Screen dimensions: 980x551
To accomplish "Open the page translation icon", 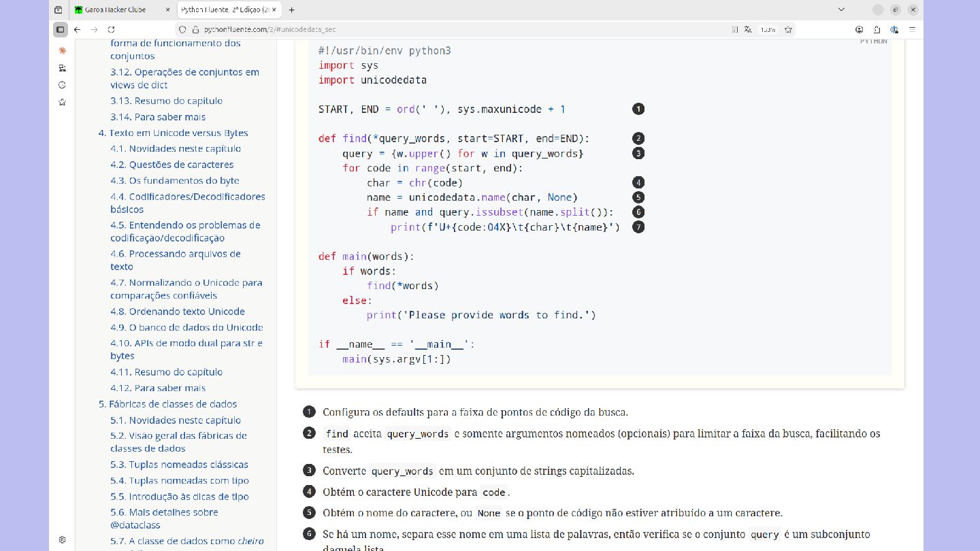I will 749,29.
